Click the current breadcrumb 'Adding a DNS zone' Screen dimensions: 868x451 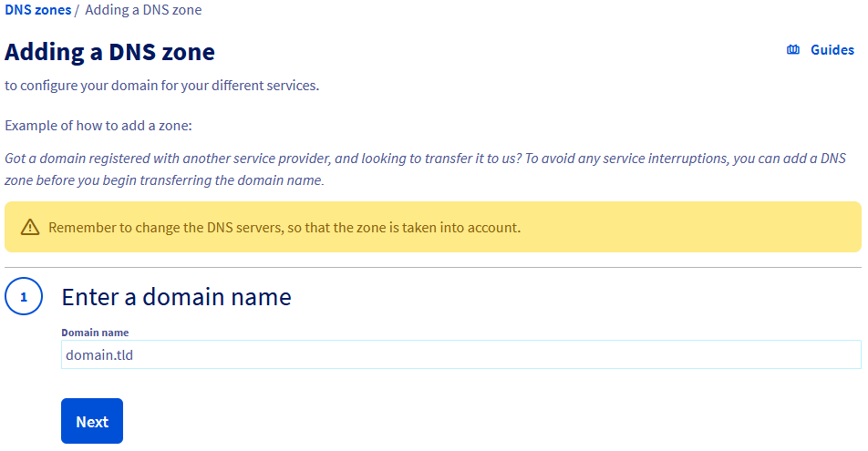coord(143,10)
